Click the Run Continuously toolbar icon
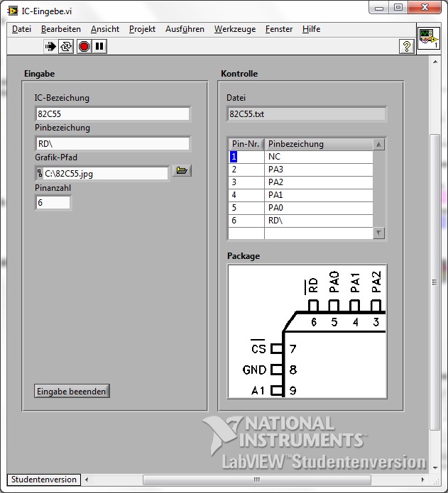Image resolution: width=448 pixels, height=493 pixels. tap(66, 47)
